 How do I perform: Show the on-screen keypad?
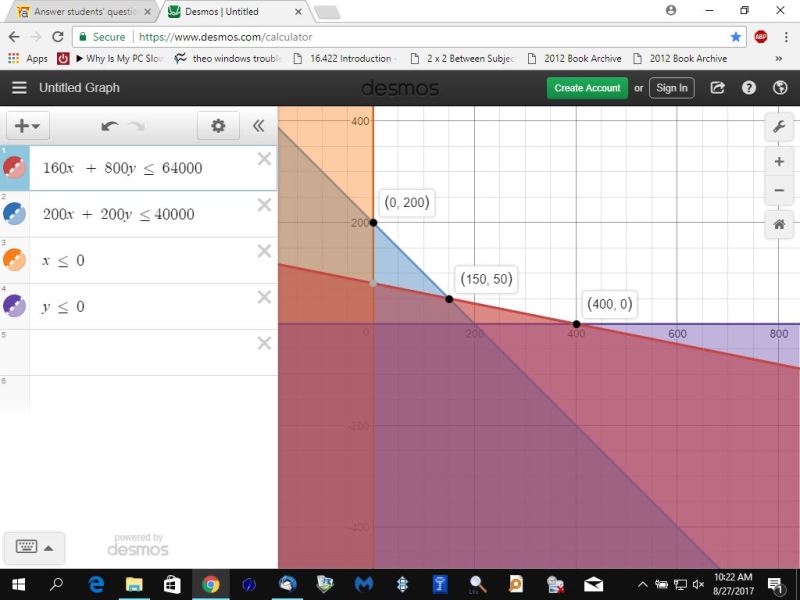click(x=34, y=548)
